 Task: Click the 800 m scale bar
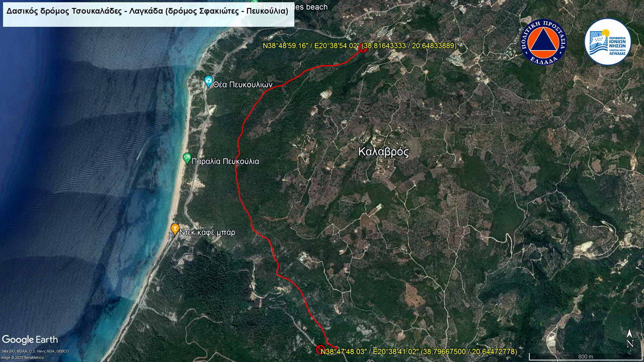point(585,356)
